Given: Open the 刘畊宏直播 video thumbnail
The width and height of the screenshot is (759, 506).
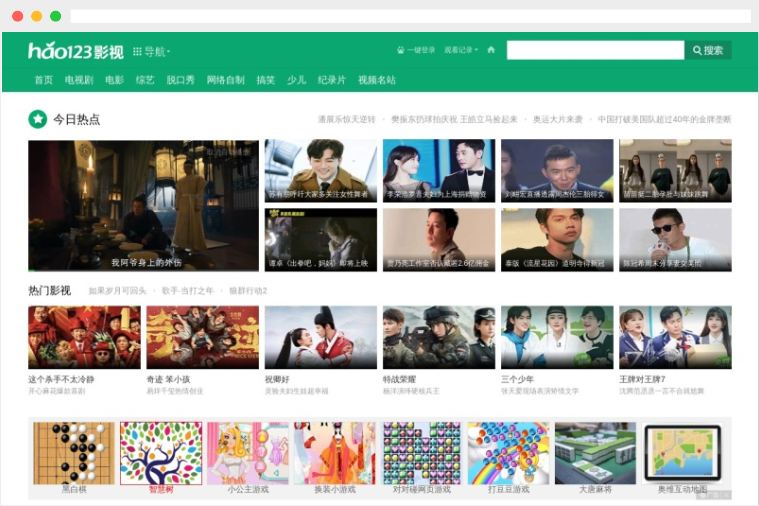Looking at the screenshot, I should point(557,170).
